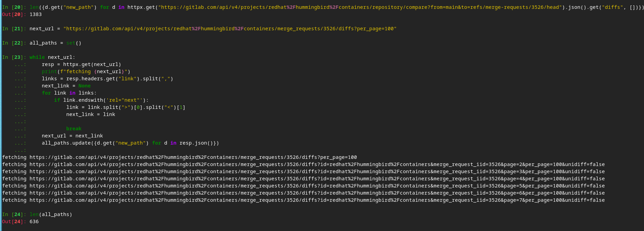Viewport: 644px width, 231px height.
Task: Open the fetched URL with page=6
Action: click(317, 193)
